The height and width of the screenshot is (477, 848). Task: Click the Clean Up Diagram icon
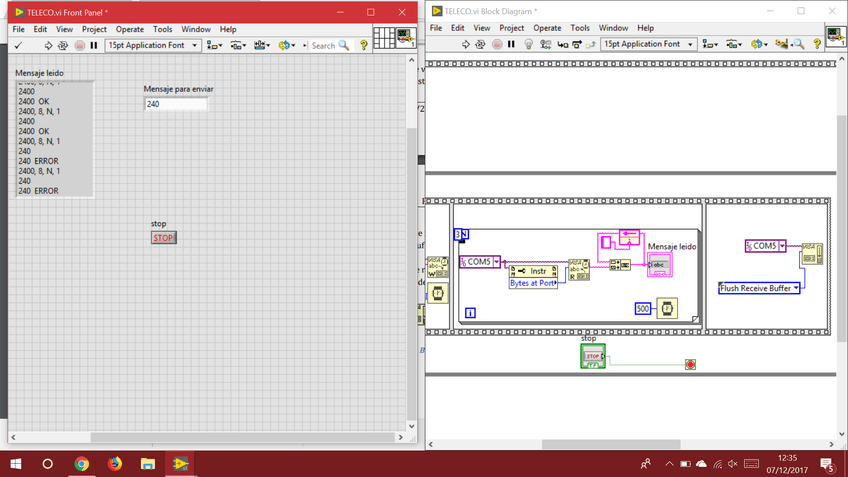[x=783, y=44]
